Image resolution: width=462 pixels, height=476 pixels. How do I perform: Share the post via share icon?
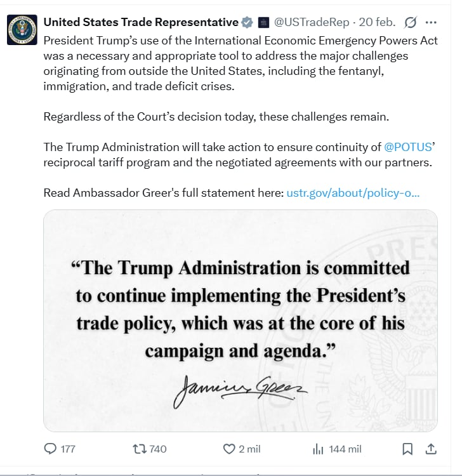tap(430, 449)
